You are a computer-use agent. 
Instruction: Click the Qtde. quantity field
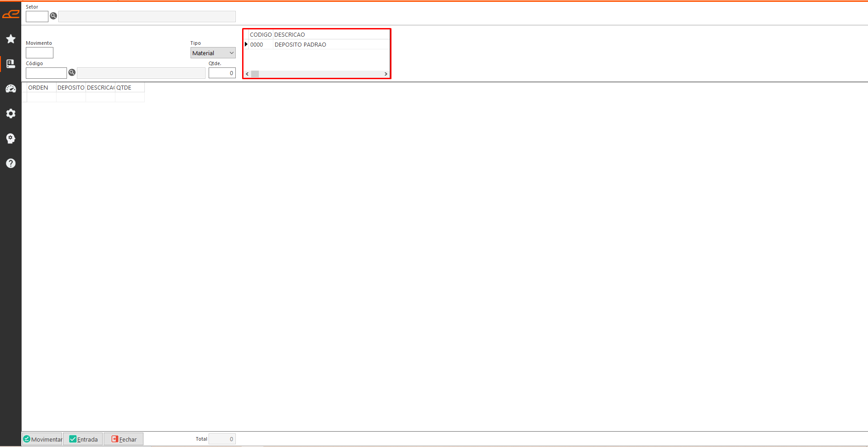click(222, 73)
